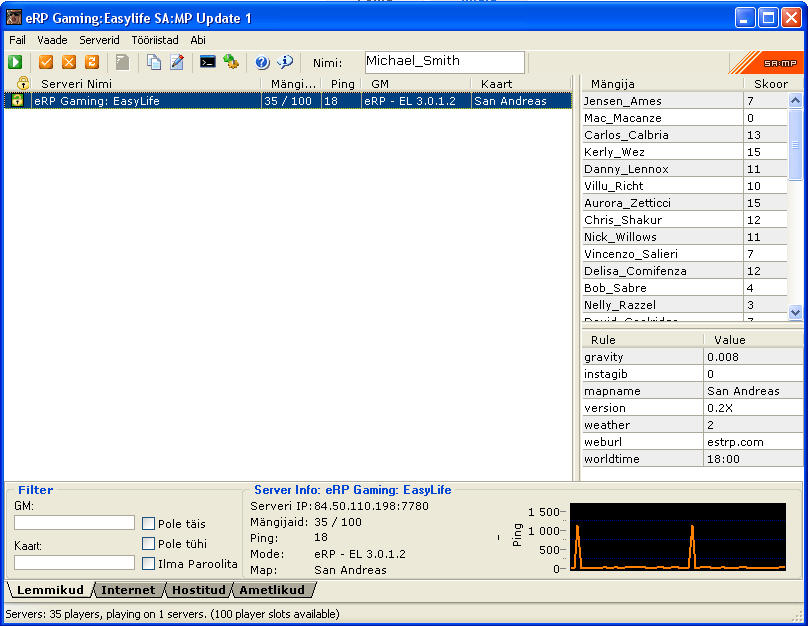The width and height of the screenshot is (808, 626).
Task: Switch to the Internet tab
Action: click(128, 590)
